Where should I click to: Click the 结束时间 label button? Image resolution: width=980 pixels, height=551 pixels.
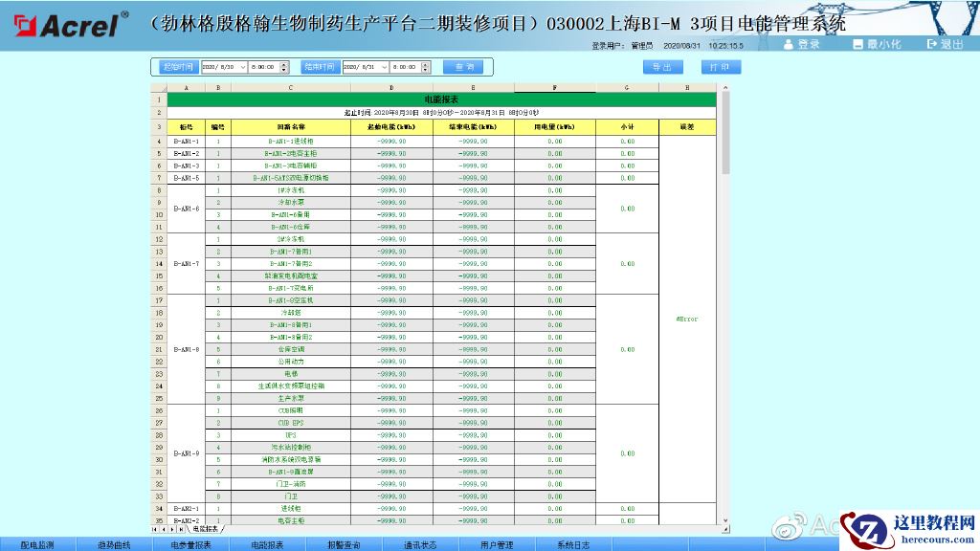coord(320,67)
